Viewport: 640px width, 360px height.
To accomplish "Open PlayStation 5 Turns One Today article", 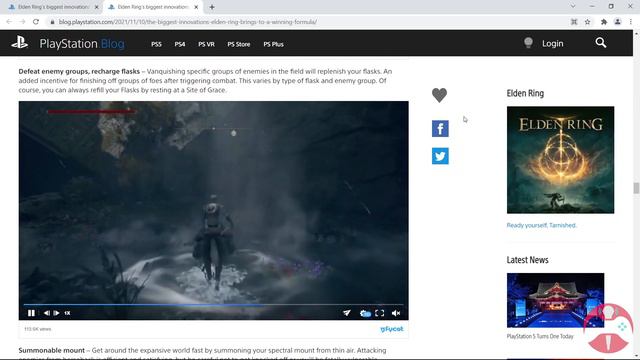I will tap(540, 336).
